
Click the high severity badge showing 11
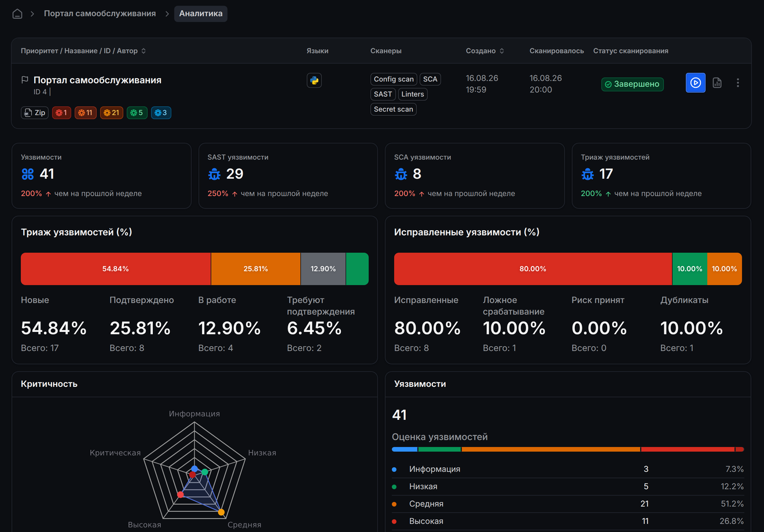86,113
